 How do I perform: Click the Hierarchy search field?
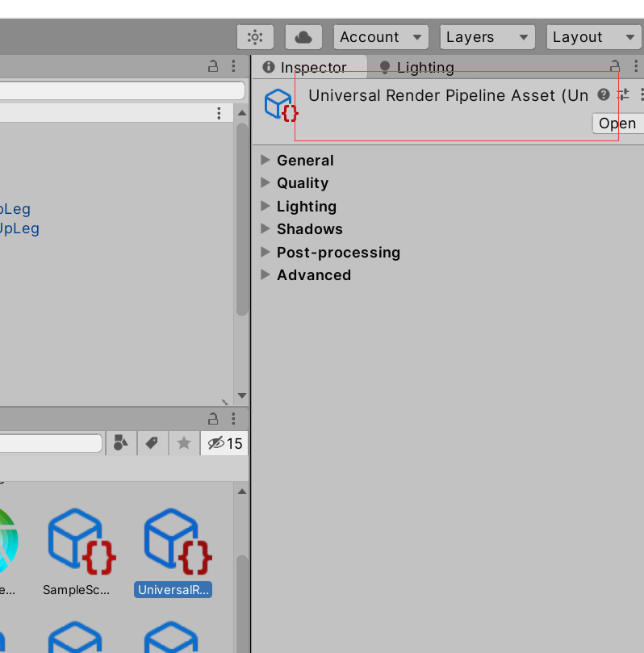(x=122, y=90)
